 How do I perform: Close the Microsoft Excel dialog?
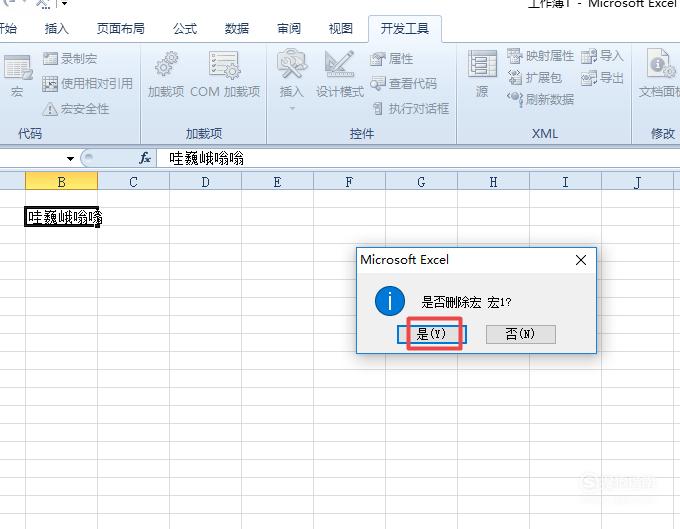click(581, 260)
